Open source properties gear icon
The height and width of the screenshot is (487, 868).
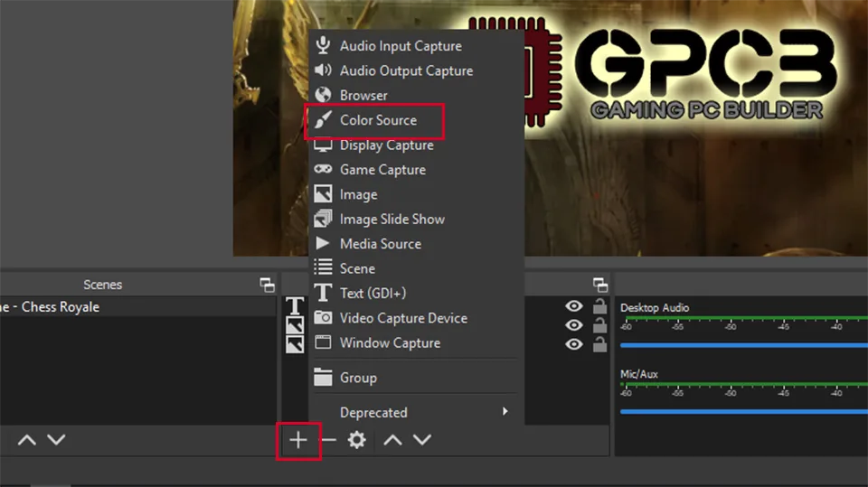click(356, 440)
